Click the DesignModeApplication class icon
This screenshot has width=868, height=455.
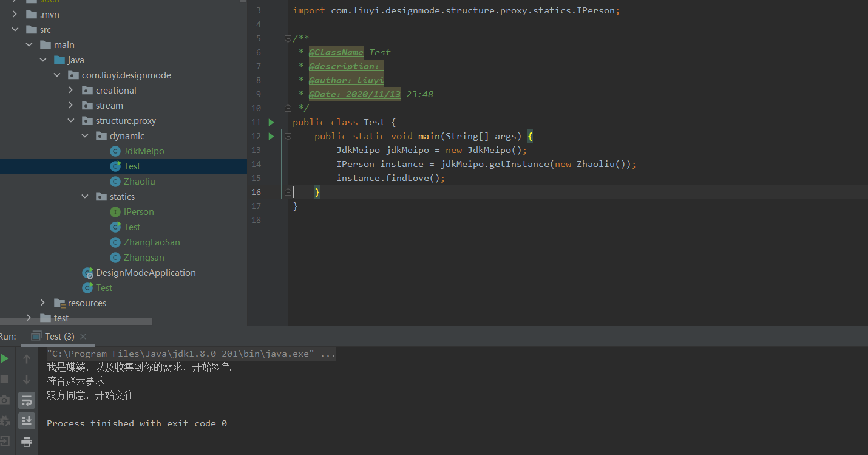pyautogui.click(x=87, y=273)
